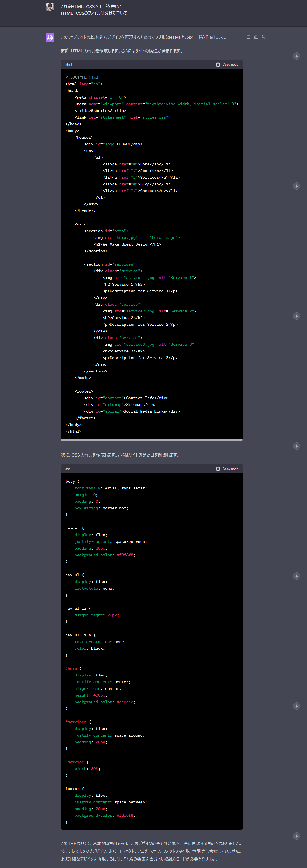
Task: Click 'text-decoration: none;' CSS line
Action: pyautogui.click(x=100, y=642)
